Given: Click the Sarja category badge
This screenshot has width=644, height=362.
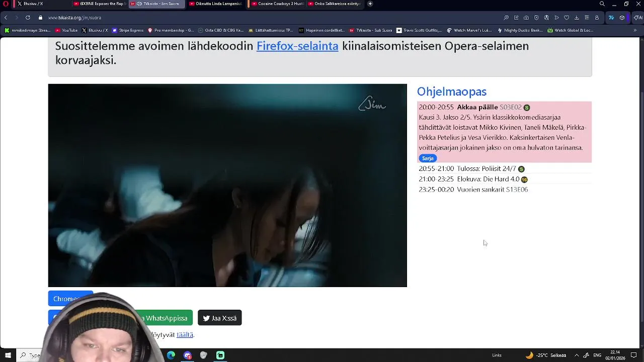Looking at the screenshot, I should pos(428,158).
